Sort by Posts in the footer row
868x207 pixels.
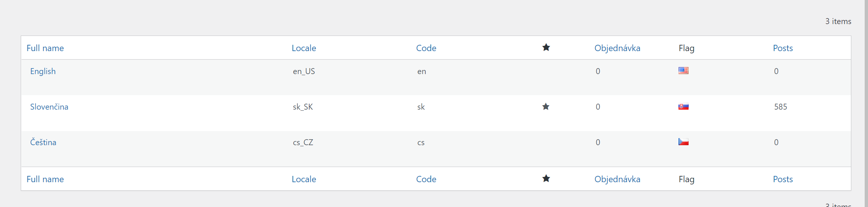pos(783,179)
